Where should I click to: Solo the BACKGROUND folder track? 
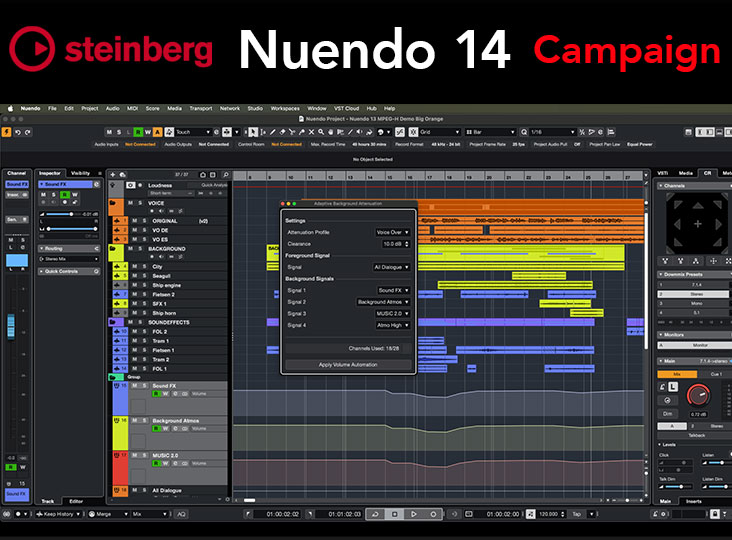point(142,249)
